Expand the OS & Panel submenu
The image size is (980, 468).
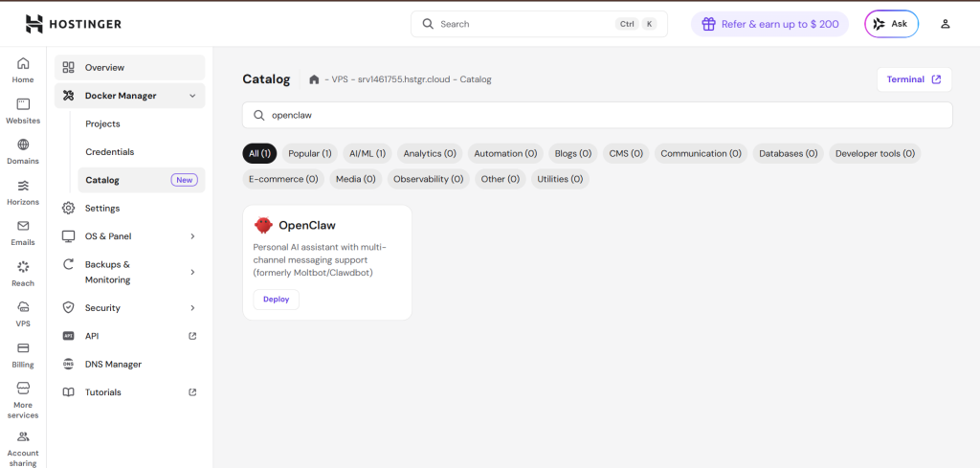click(192, 236)
